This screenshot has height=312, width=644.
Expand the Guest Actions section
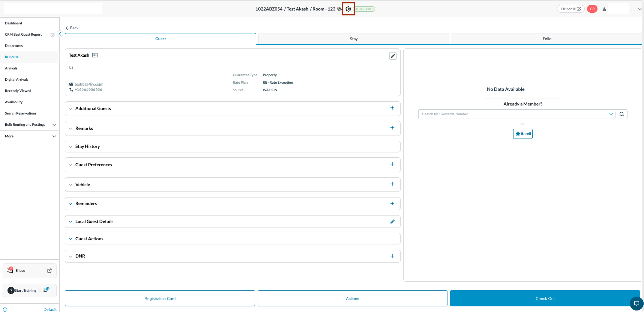[89, 239]
